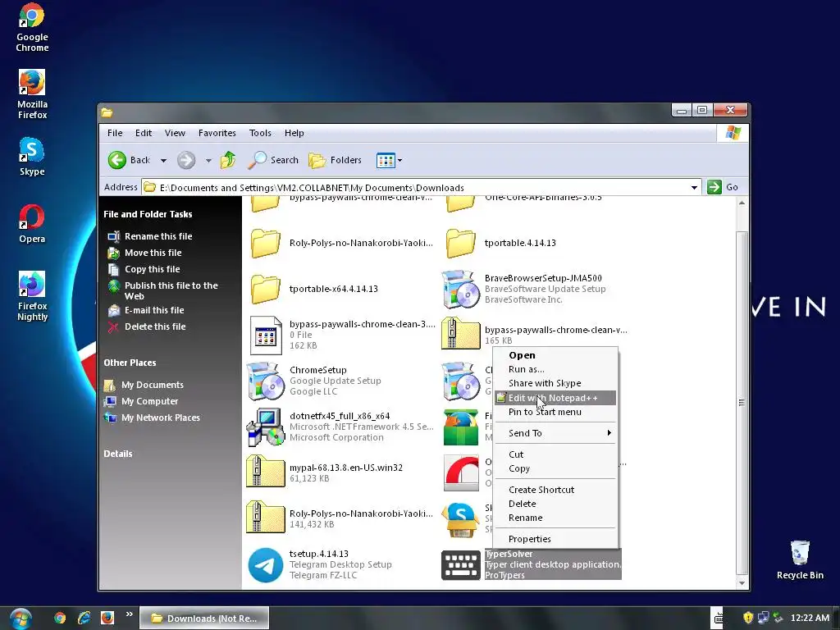Go up one folder level
Viewport: 840px width, 630px height.
click(228, 160)
